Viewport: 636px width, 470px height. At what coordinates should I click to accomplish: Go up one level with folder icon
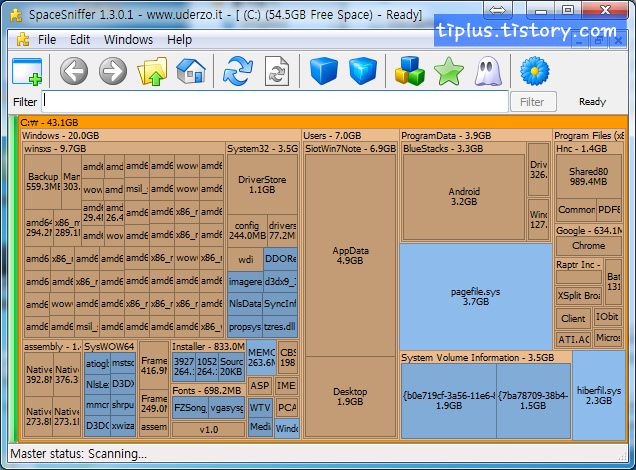[153, 71]
